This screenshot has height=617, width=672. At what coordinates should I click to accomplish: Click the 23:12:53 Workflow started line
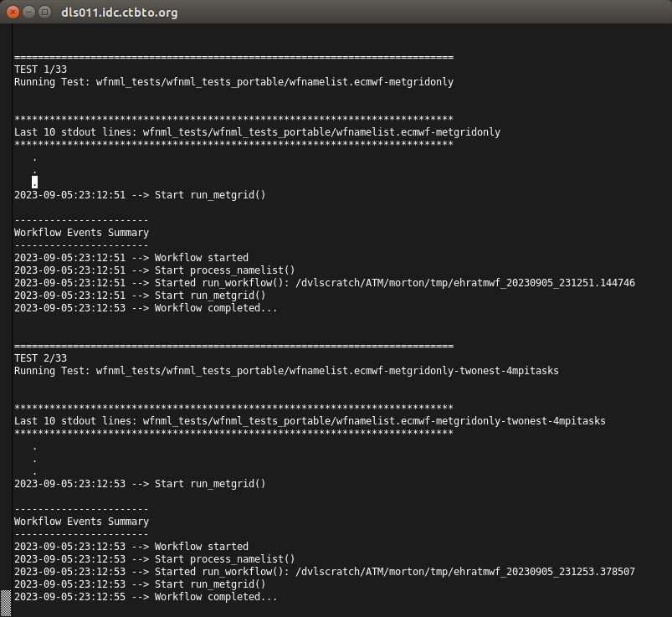131,547
